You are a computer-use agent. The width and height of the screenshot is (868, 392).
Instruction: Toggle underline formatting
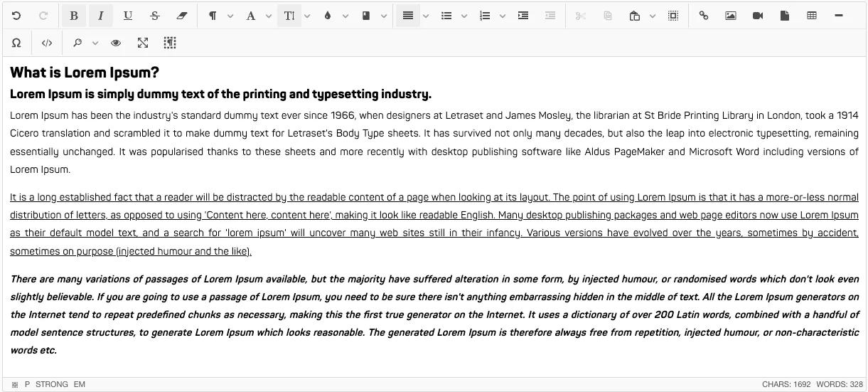[128, 16]
